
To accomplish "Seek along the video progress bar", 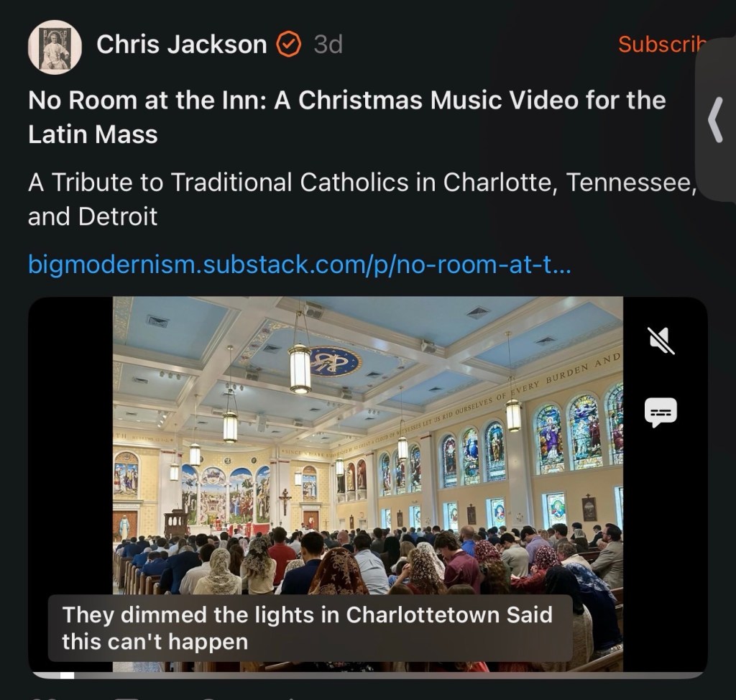I will 368,675.
